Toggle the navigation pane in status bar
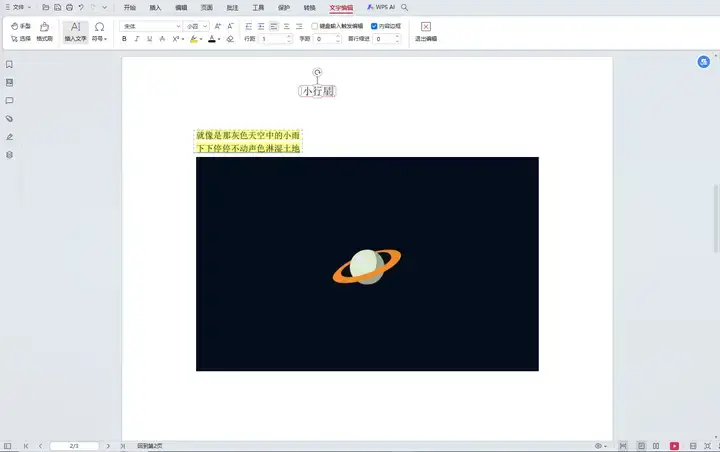 click(x=7, y=446)
